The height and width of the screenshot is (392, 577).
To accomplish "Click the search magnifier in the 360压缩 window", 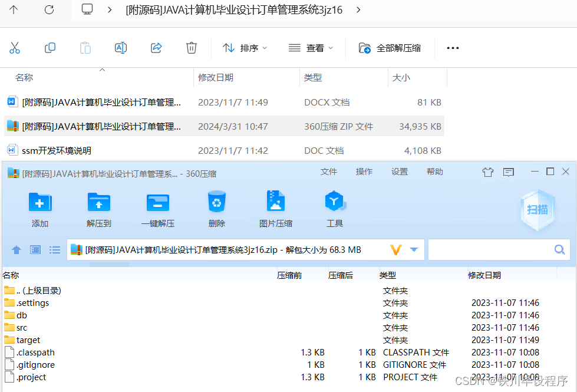I will pos(559,249).
